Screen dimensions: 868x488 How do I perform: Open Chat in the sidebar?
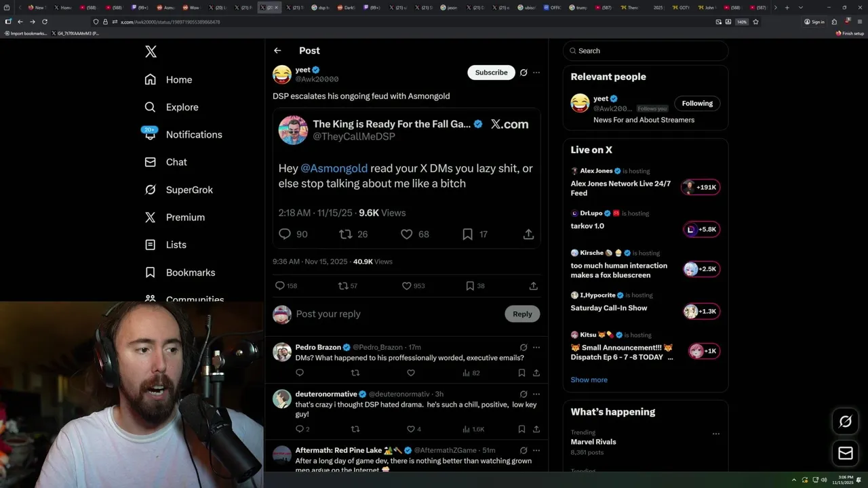pyautogui.click(x=165, y=162)
